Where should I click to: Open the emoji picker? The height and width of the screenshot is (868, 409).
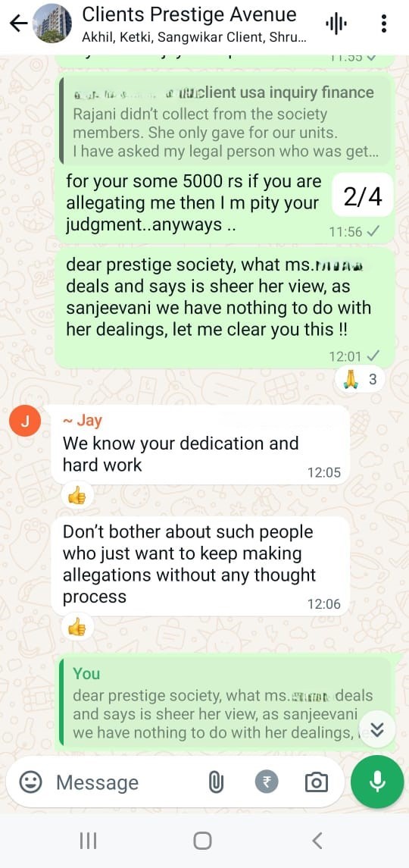click(30, 782)
